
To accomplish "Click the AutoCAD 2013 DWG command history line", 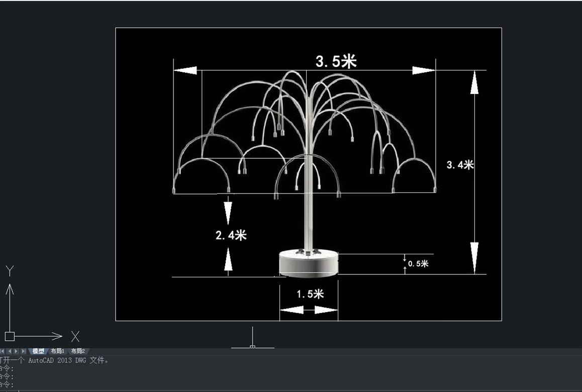I will (x=55, y=360).
